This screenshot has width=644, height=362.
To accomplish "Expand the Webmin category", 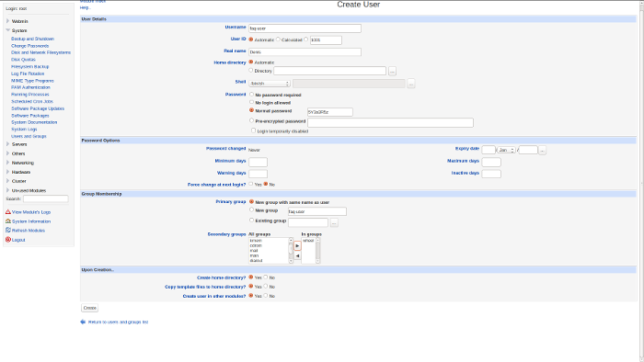I will pyautogui.click(x=7, y=21).
